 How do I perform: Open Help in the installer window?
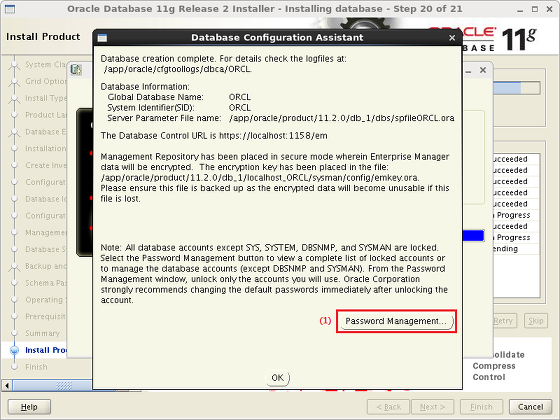pyautogui.click(x=29, y=407)
